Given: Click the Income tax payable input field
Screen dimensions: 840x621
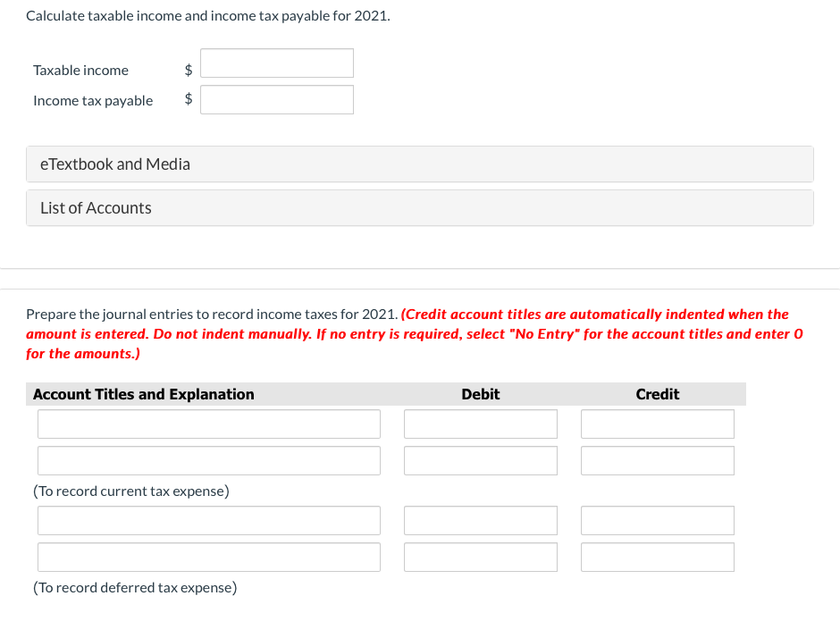Looking at the screenshot, I should (x=277, y=100).
